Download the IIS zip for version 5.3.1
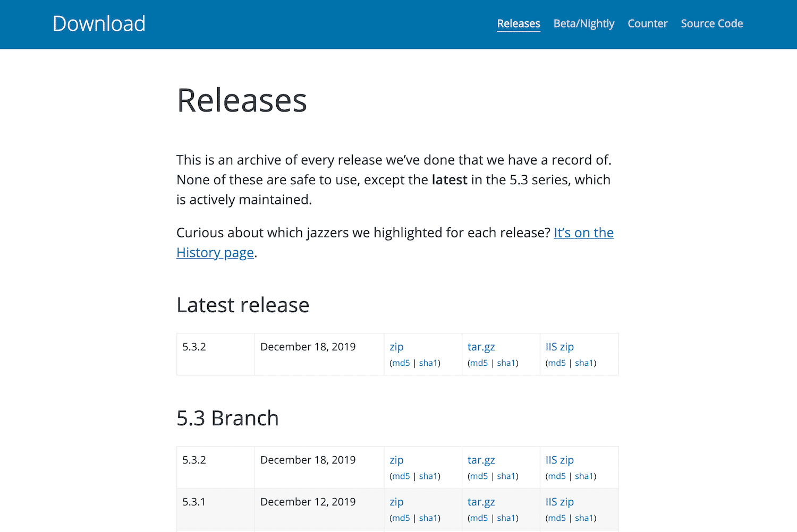 (x=559, y=502)
